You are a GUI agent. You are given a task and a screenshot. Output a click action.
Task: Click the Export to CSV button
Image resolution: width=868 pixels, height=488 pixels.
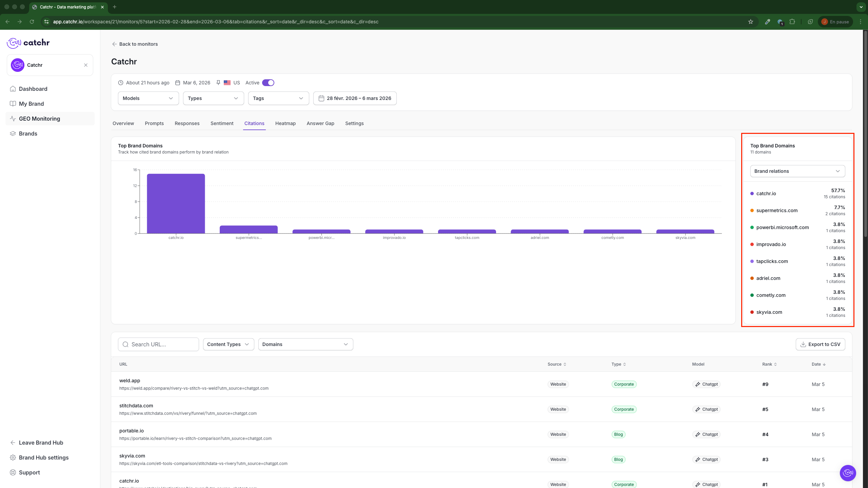[x=820, y=344]
